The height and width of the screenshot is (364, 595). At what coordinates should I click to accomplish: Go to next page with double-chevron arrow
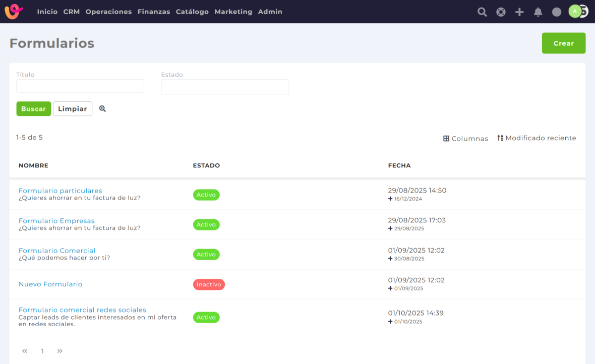(60, 351)
